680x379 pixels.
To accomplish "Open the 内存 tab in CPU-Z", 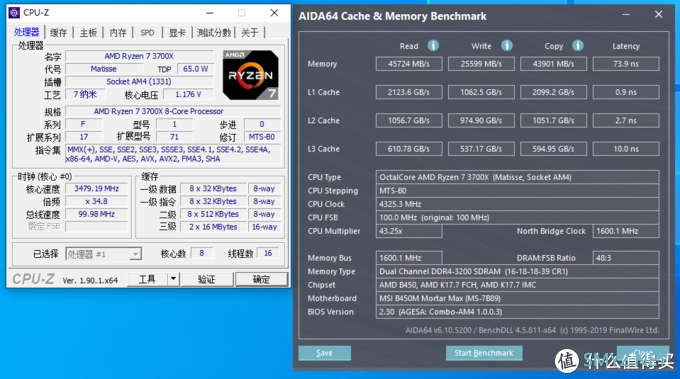I will (118, 33).
